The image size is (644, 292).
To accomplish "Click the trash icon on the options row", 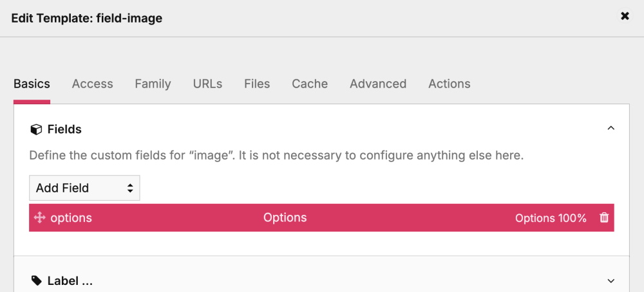I will point(604,218).
